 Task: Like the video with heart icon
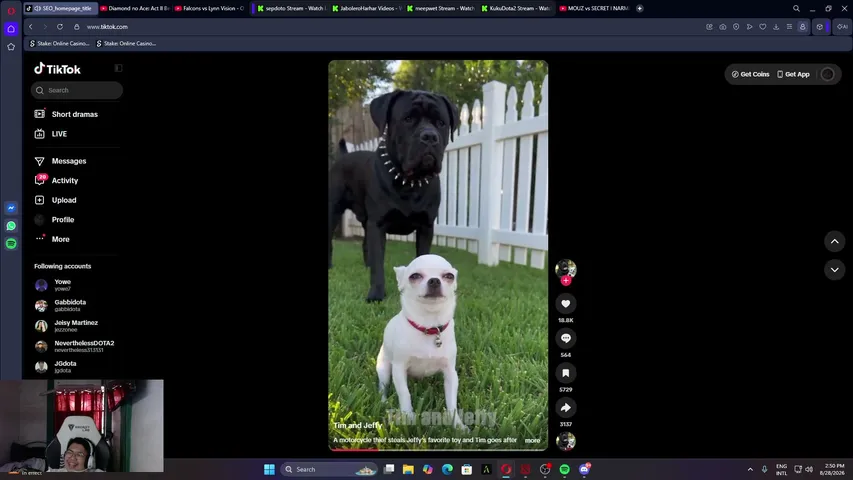(x=566, y=304)
